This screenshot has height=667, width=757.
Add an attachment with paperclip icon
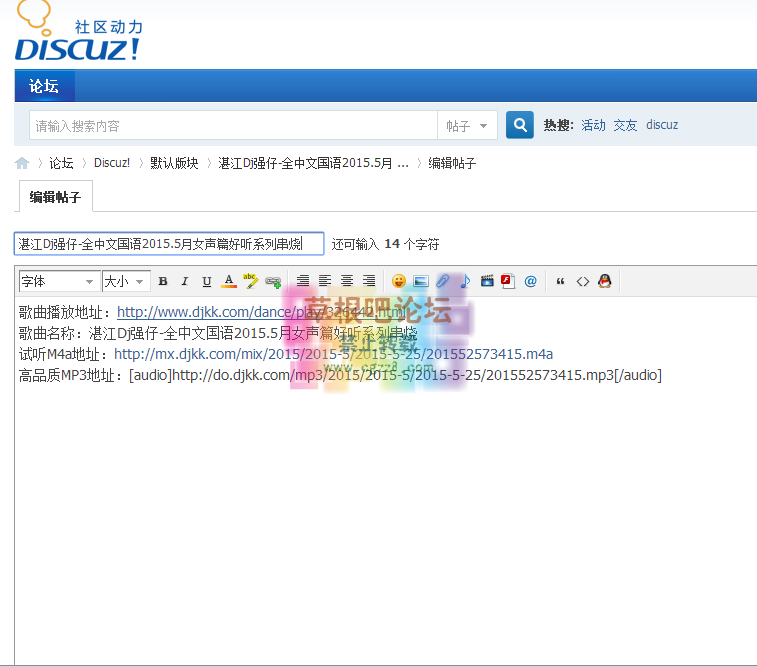tap(443, 281)
